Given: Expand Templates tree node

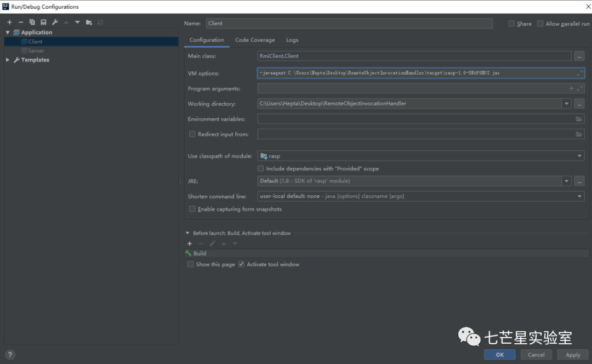Looking at the screenshot, I should 8,60.
